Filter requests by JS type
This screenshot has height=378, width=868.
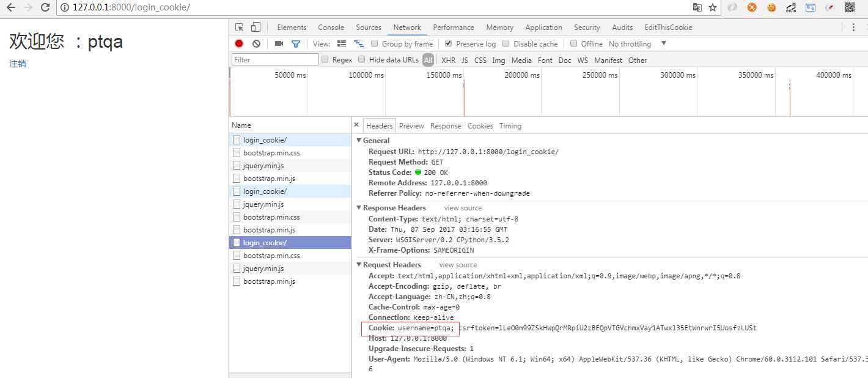(x=465, y=60)
